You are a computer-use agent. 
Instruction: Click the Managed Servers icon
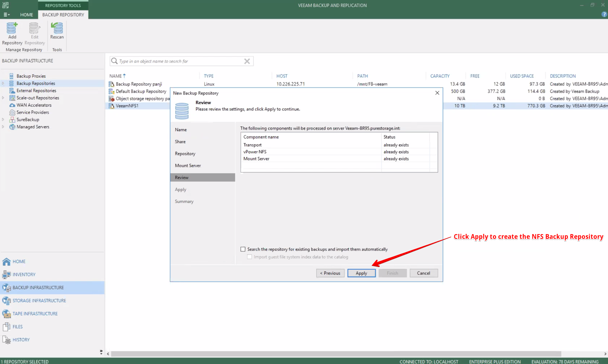(x=12, y=127)
